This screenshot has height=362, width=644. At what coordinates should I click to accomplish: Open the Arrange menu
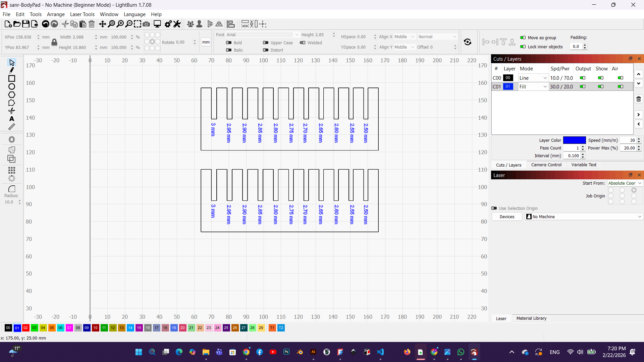(56, 14)
